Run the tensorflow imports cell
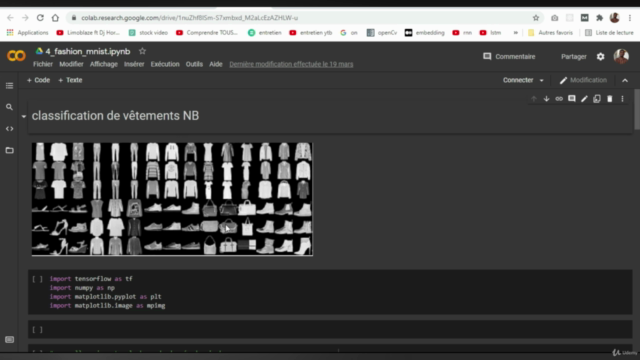This screenshot has width=640, height=360. click(x=37, y=279)
